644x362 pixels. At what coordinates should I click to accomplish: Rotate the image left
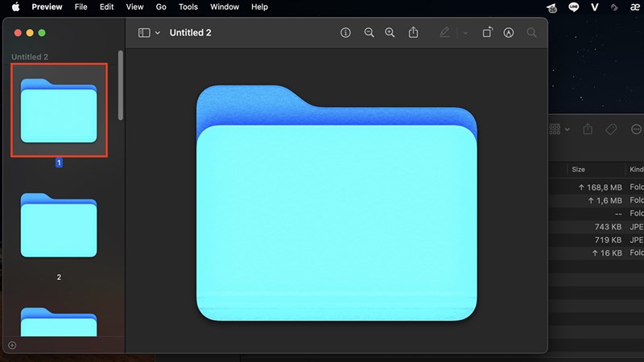point(488,32)
